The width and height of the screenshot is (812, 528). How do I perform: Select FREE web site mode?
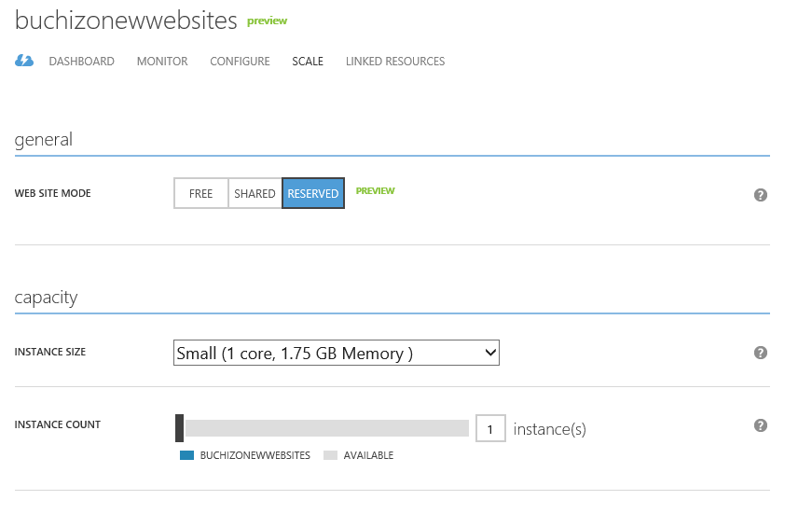(200, 194)
